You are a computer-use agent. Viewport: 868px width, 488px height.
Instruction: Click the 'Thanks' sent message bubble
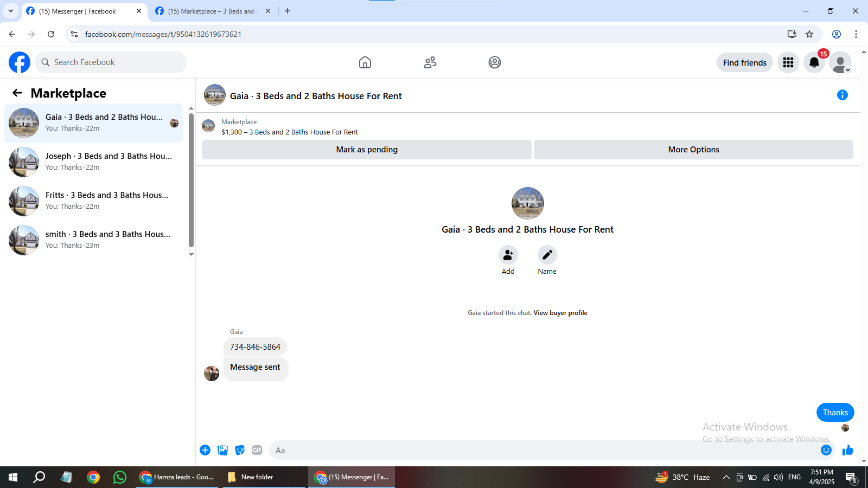(x=835, y=413)
